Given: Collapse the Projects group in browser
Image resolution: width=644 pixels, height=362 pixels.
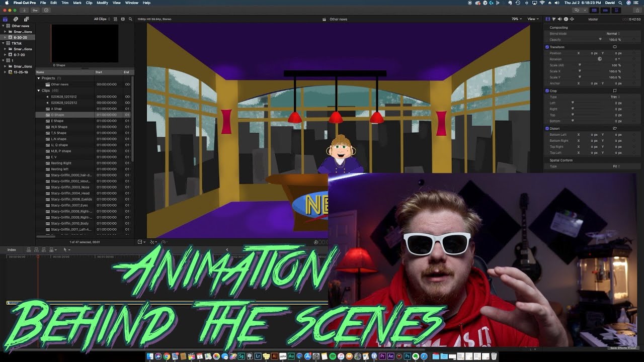Looking at the screenshot, I should pos(39,78).
